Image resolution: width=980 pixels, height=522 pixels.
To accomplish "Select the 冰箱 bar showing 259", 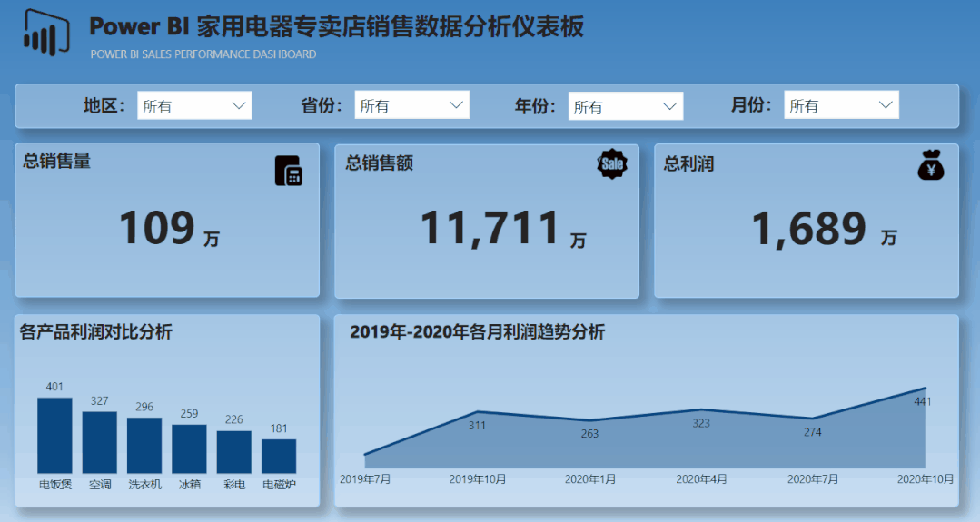I will pyautogui.click(x=190, y=449).
